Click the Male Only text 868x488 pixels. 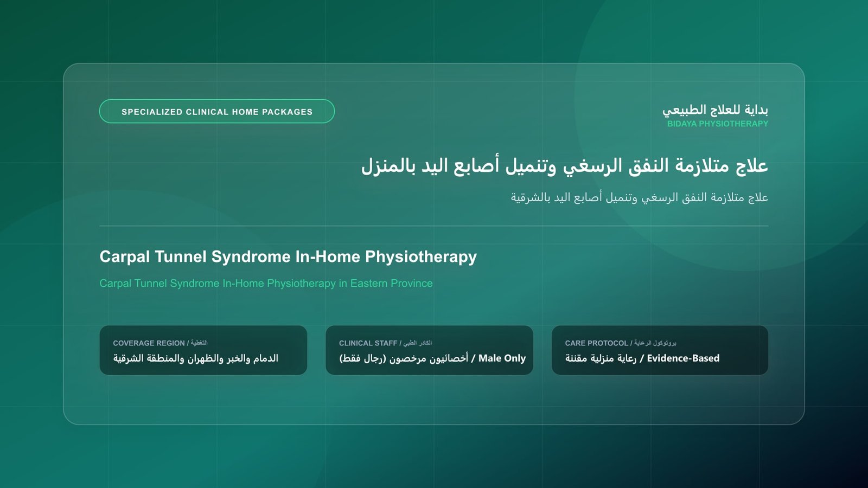tap(502, 358)
